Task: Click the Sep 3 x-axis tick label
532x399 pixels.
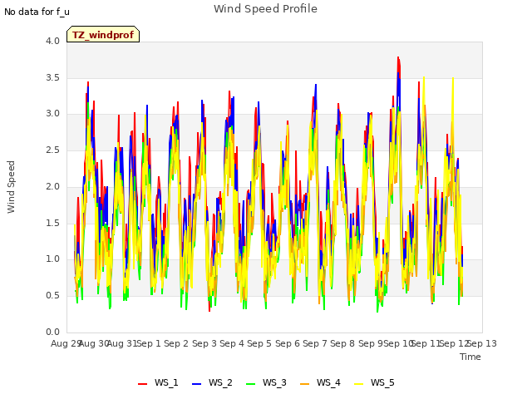Action: (x=204, y=343)
